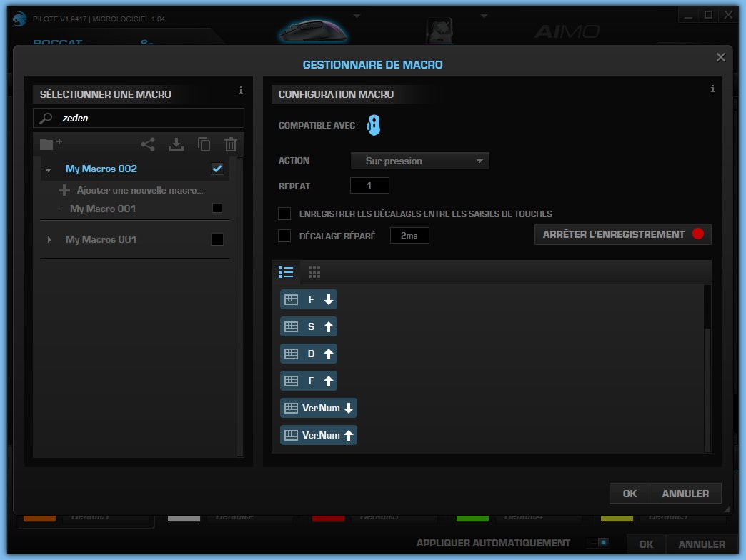Click the share macro icon
This screenshot has width=746, height=560.
coord(148,144)
